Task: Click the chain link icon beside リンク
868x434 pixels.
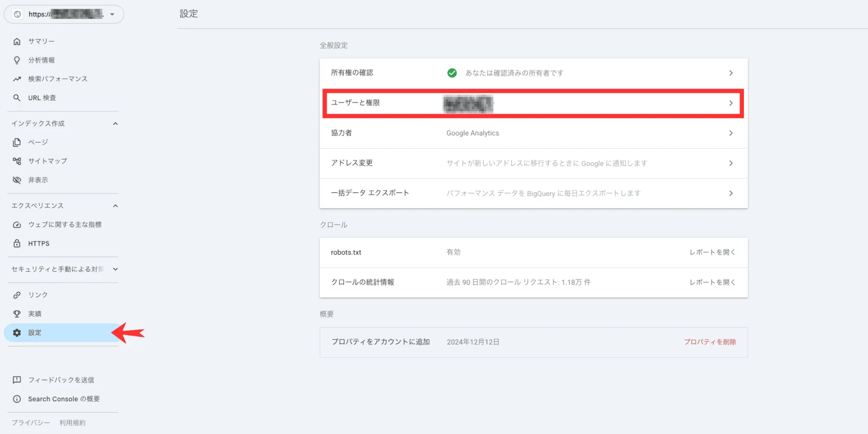Action: 17,295
